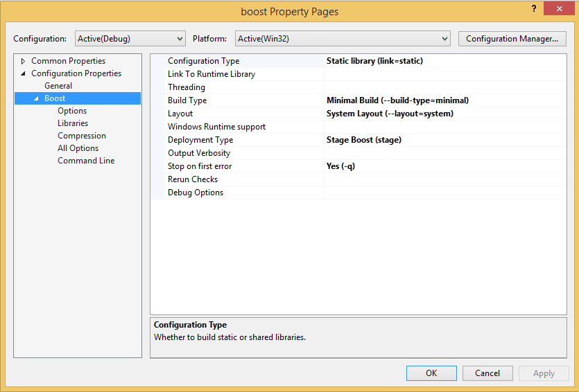Close the boost Property Pages dialog
579x392 pixels.
point(559,8)
